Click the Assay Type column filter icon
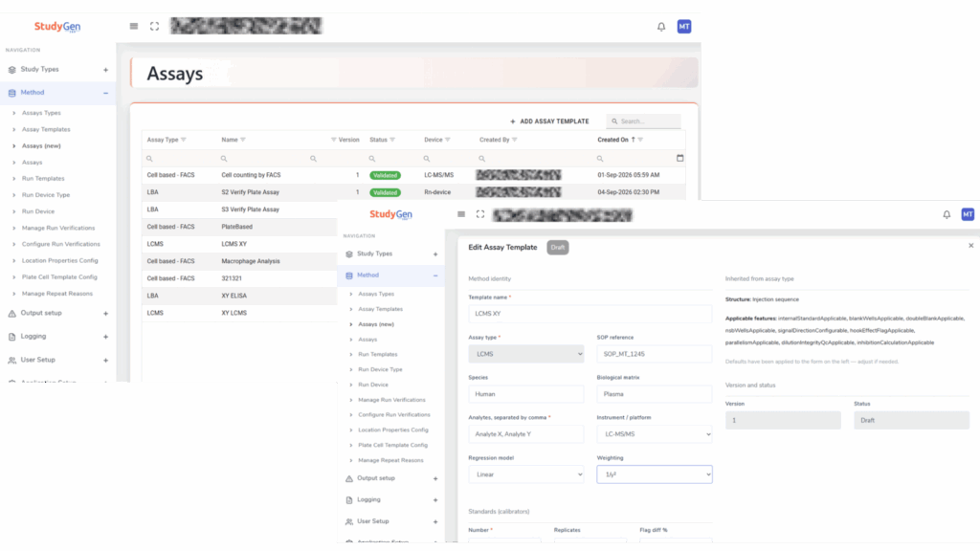The width and height of the screenshot is (980, 551). (183, 140)
